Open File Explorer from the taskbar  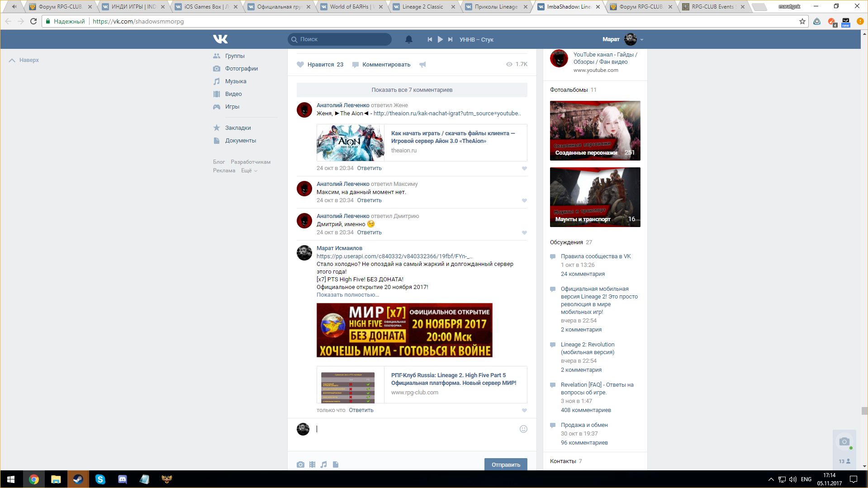[x=56, y=479]
